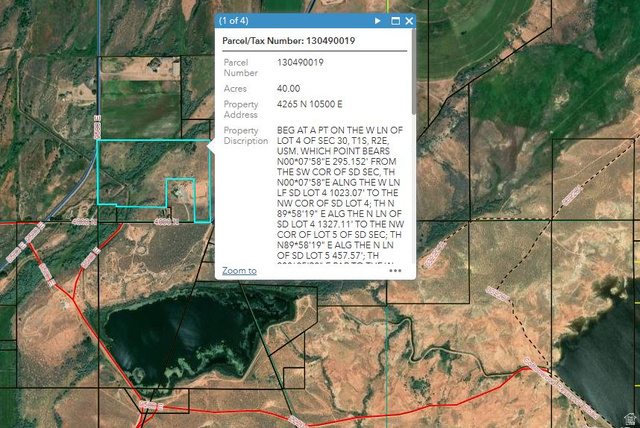
Task: Maximize the parcel info popup
Action: (x=394, y=20)
